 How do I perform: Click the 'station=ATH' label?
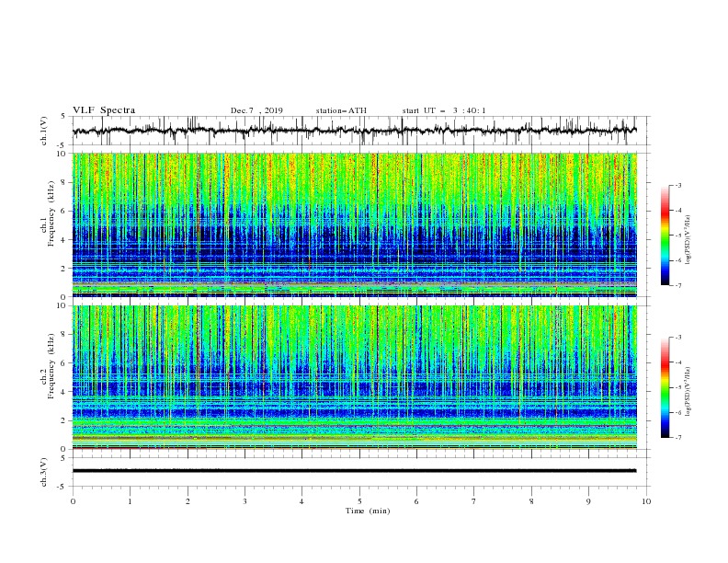click(x=341, y=110)
